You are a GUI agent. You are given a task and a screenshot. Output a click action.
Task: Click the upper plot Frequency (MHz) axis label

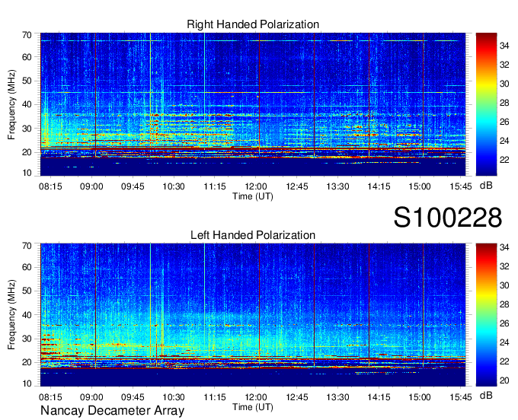[11, 104]
